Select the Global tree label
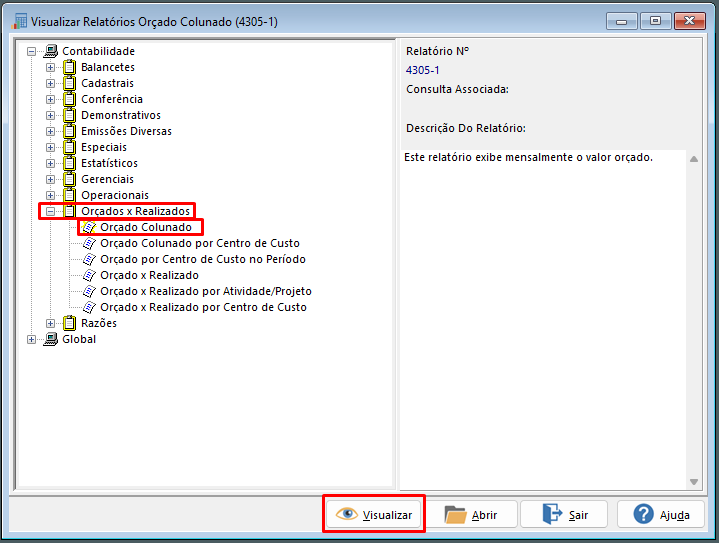Screen dimensions: 719x543 pos(79,339)
